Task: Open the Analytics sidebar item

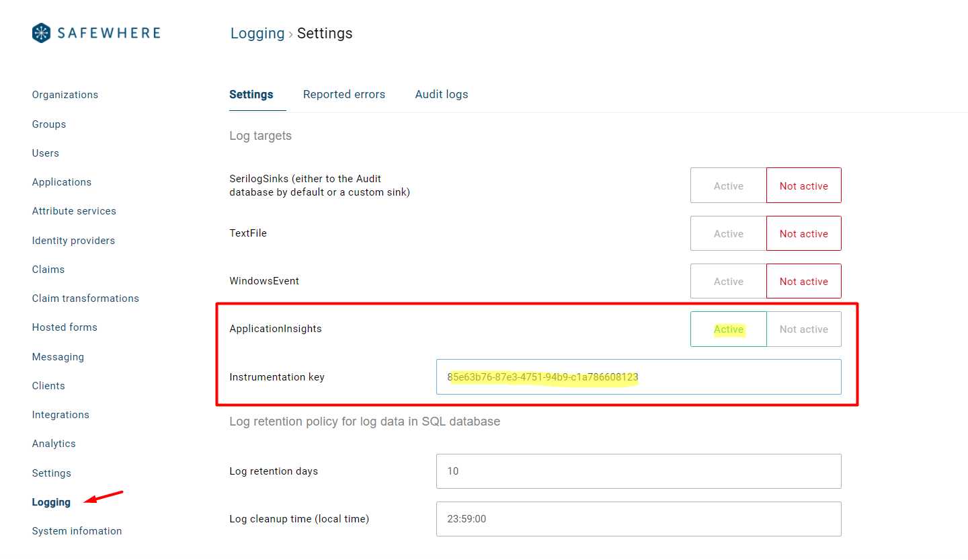Action: (x=54, y=444)
